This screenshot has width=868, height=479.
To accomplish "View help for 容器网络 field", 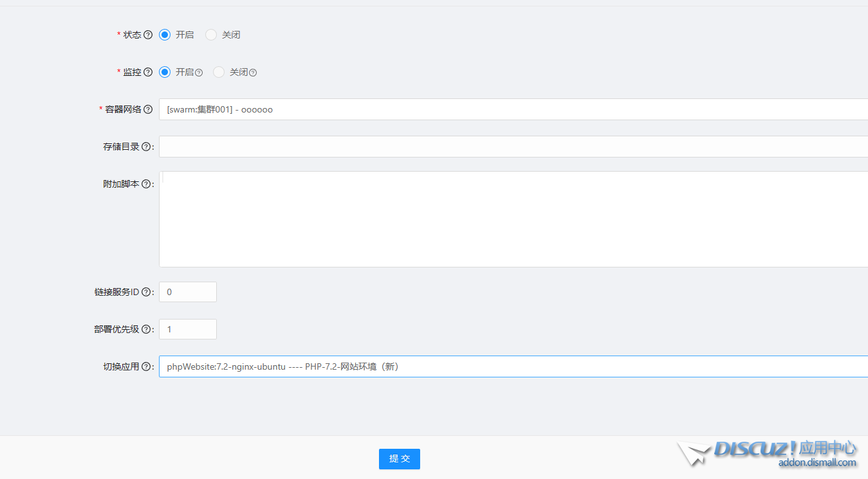I will coord(149,109).
